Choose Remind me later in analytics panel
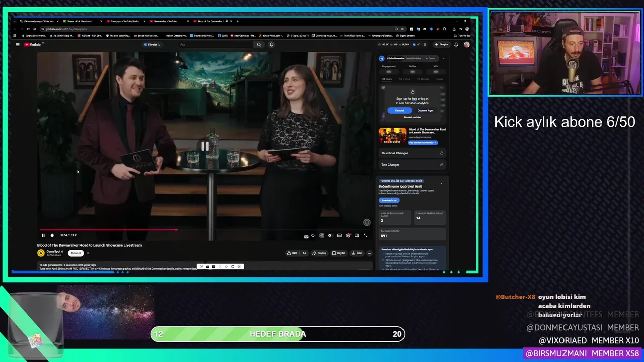This screenshot has height=362, width=644. [412, 117]
